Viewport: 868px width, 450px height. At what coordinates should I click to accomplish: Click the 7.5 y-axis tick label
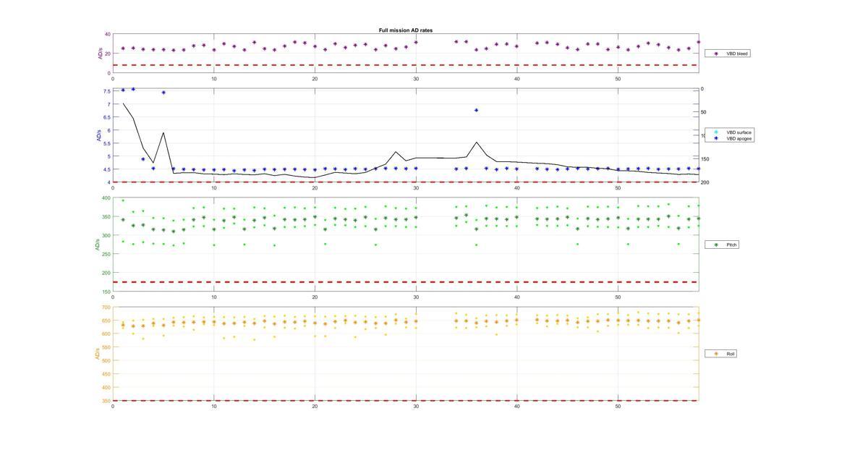(107, 91)
